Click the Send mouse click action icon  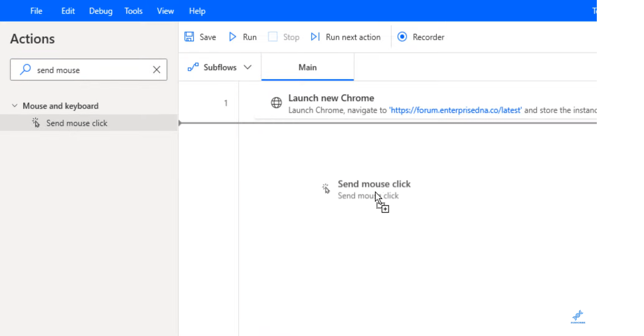[x=36, y=123]
